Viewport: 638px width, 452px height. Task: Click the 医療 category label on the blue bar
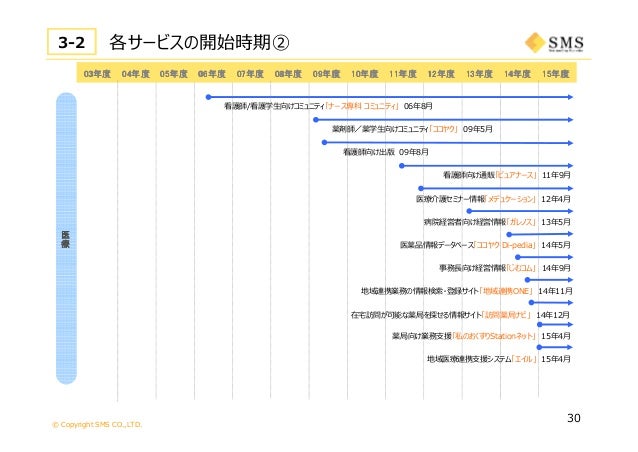click(x=66, y=239)
